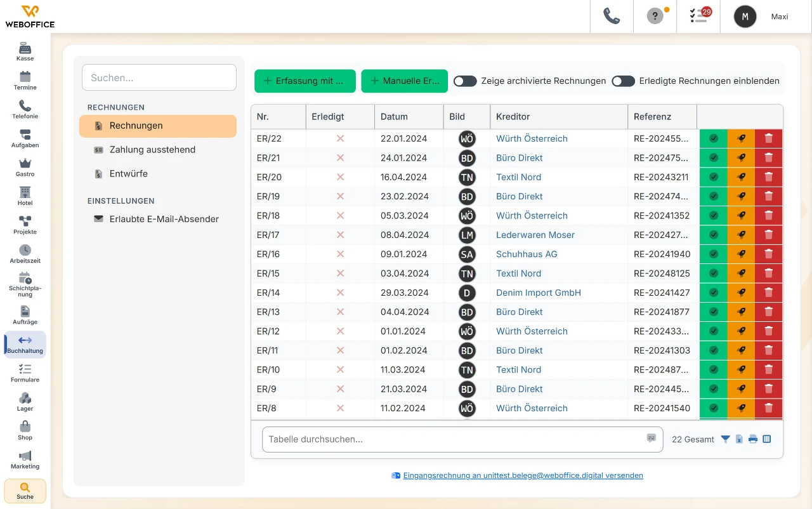
Task: Click orange action icon for ER/21
Action: click(x=741, y=158)
